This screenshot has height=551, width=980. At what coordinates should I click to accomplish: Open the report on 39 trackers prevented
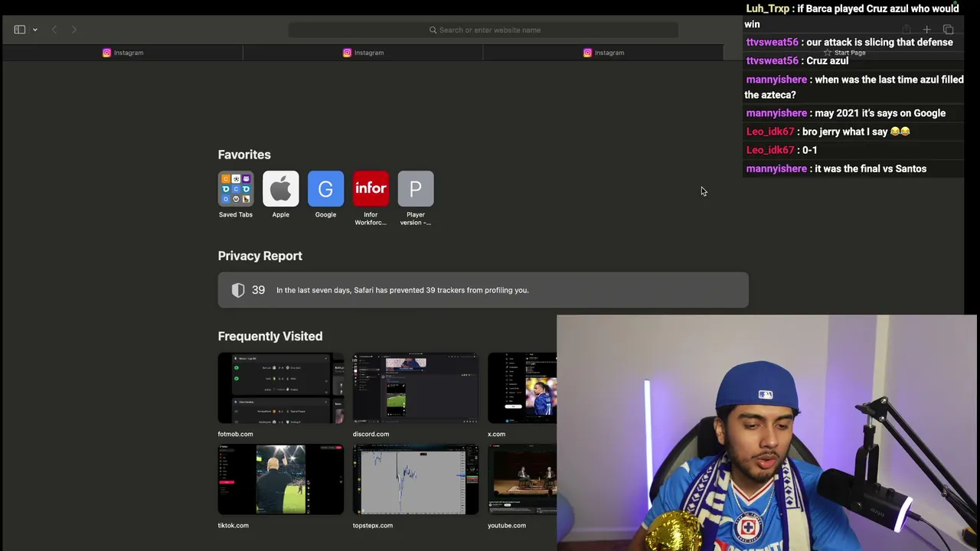click(x=483, y=290)
